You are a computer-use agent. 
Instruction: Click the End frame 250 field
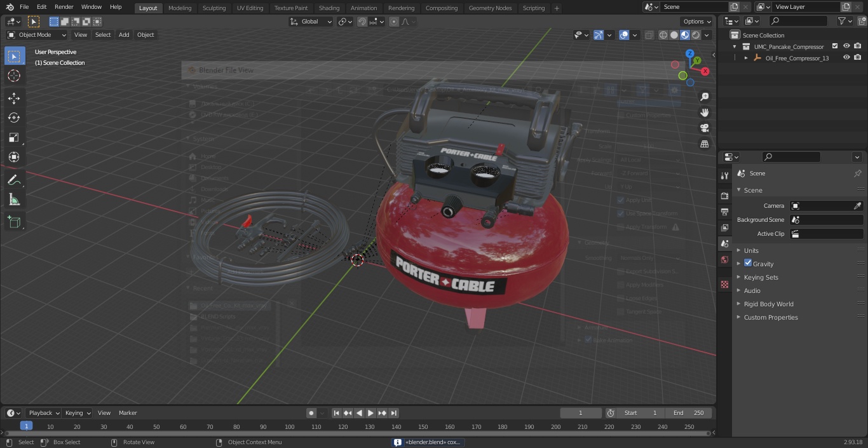click(689, 413)
